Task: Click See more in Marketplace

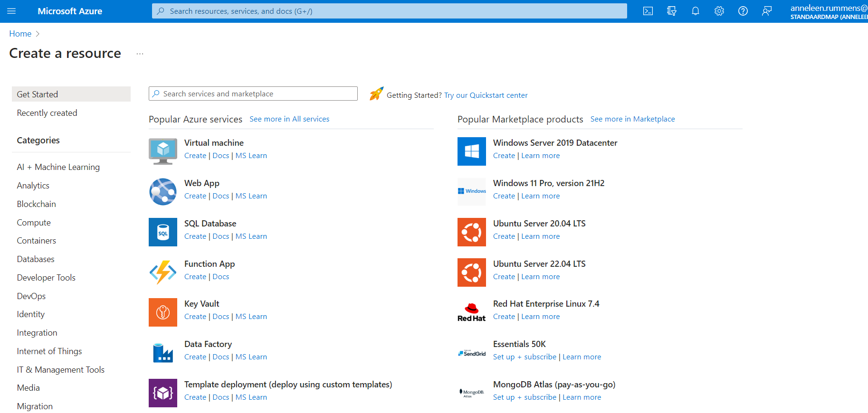Action: [x=632, y=119]
